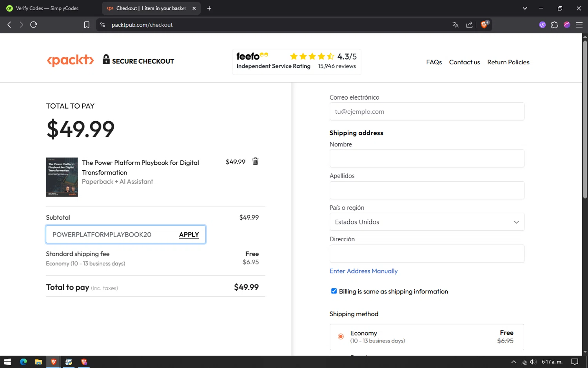
Task: Apply the discount code with APPLY
Action: (x=189, y=235)
